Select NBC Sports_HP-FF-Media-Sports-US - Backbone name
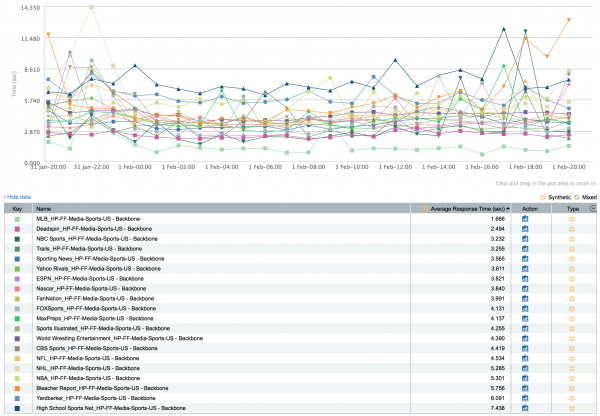 pos(97,239)
